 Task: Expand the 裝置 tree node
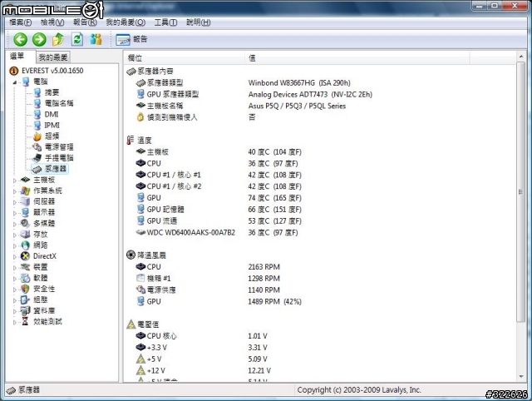(x=15, y=268)
